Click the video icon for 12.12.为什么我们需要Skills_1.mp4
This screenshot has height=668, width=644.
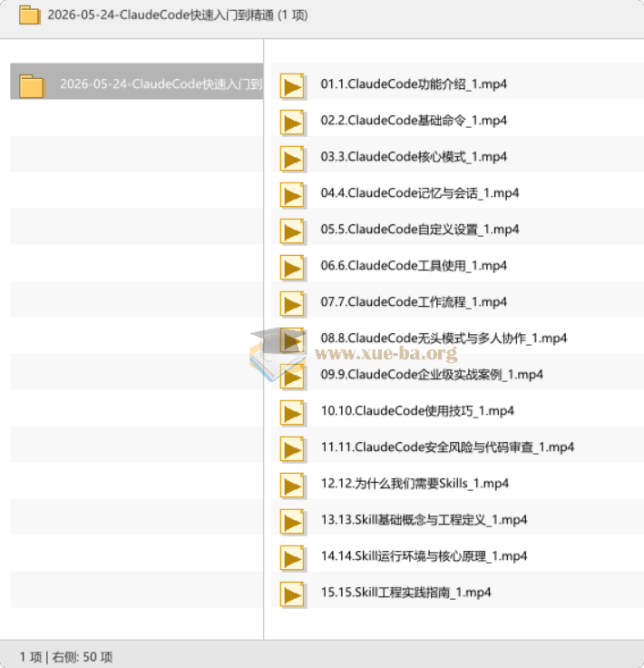(292, 486)
